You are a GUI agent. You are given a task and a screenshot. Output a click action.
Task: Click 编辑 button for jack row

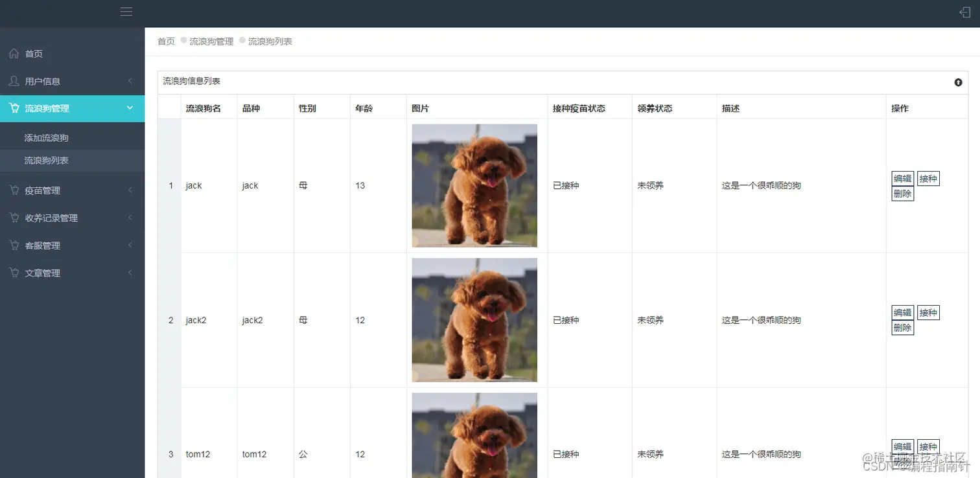(x=902, y=179)
